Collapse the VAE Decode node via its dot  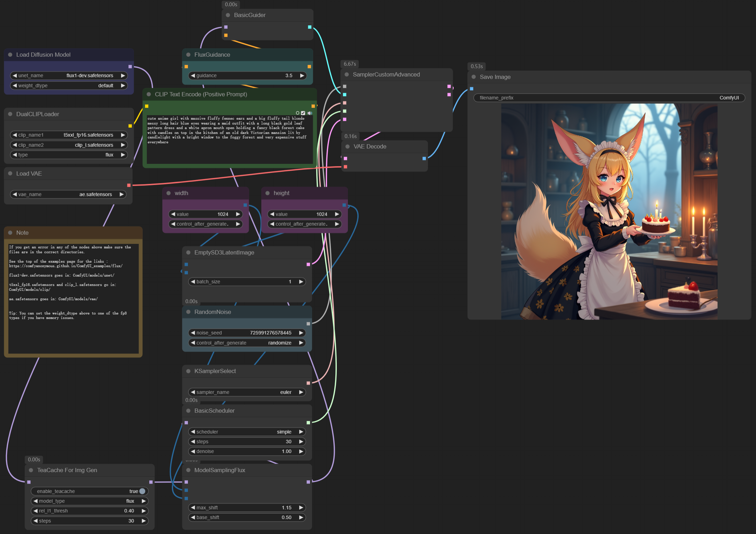point(348,146)
